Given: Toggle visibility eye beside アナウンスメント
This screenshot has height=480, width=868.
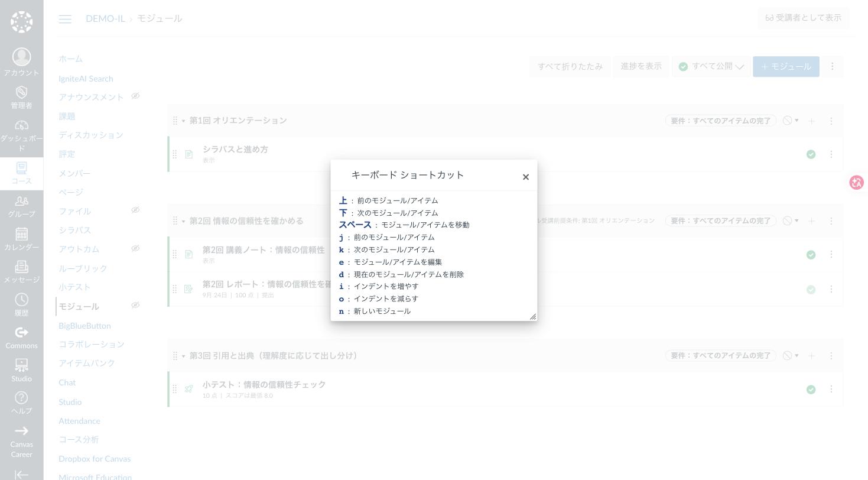Looking at the screenshot, I should [x=135, y=96].
